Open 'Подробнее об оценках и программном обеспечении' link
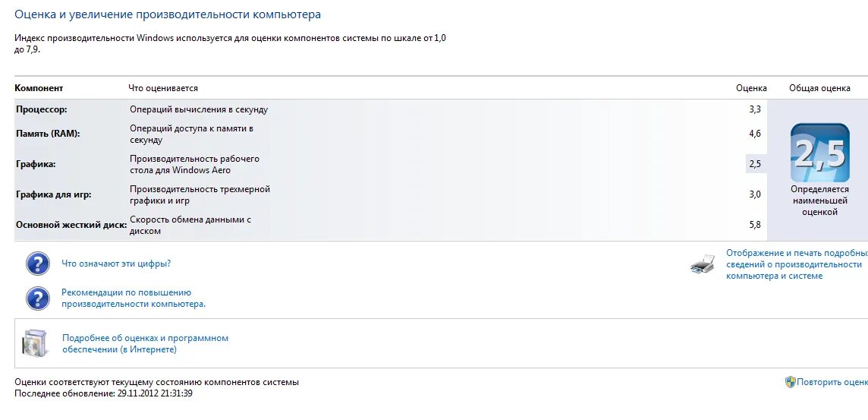The height and width of the screenshot is (420, 868). coord(145,343)
